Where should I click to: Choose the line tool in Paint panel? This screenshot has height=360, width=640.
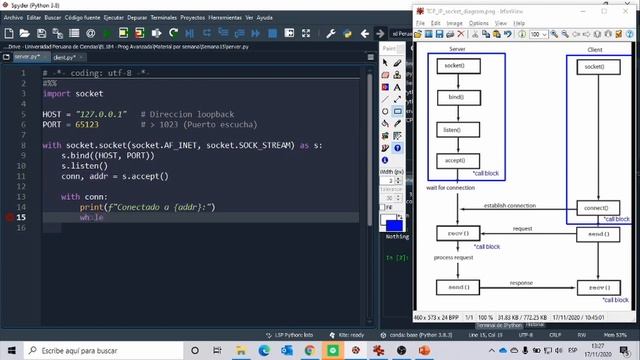pos(385,99)
